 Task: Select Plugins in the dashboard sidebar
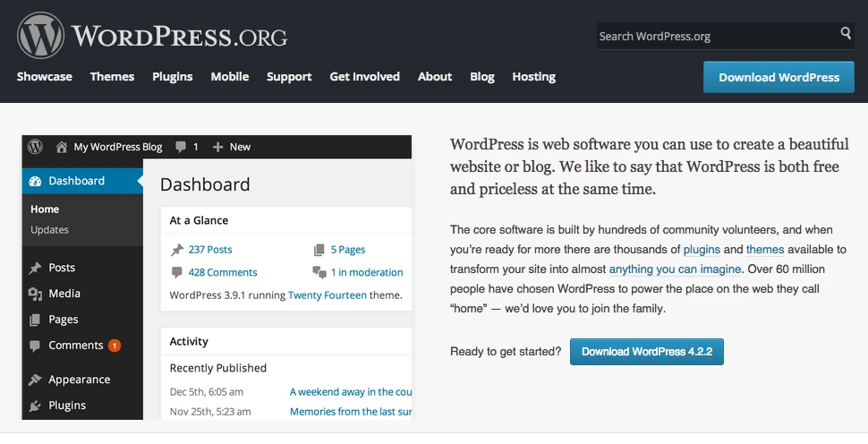tap(67, 406)
